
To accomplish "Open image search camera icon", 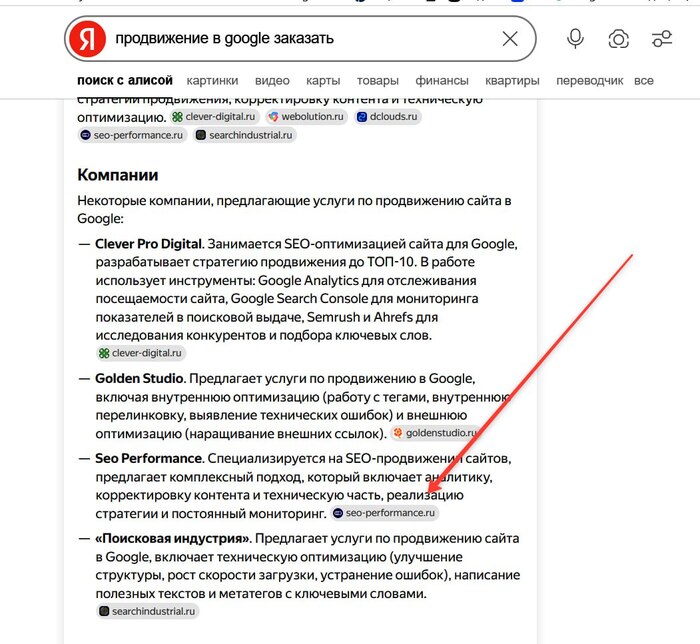I will (x=618, y=39).
